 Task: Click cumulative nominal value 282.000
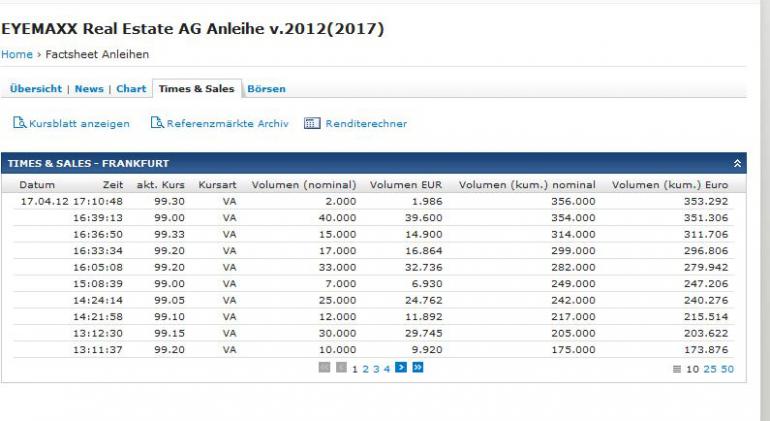pyautogui.click(x=573, y=268)
